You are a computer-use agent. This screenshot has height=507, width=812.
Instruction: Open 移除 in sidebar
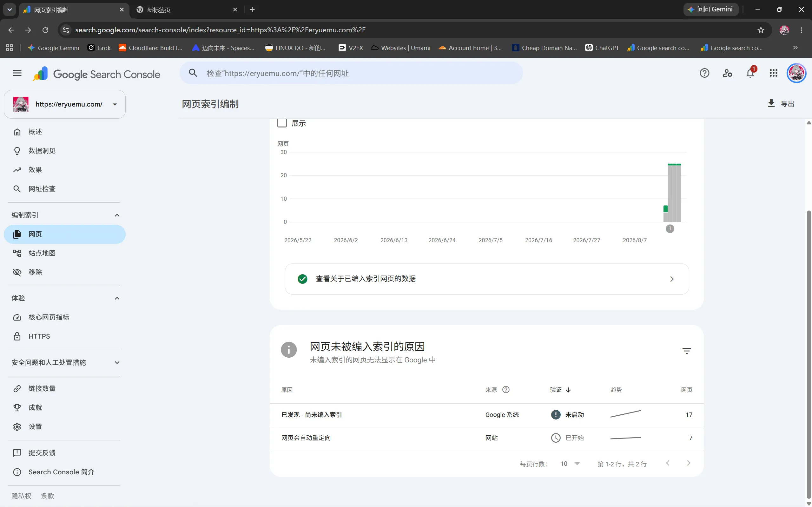pyautogui.click(x=65, y=272)
